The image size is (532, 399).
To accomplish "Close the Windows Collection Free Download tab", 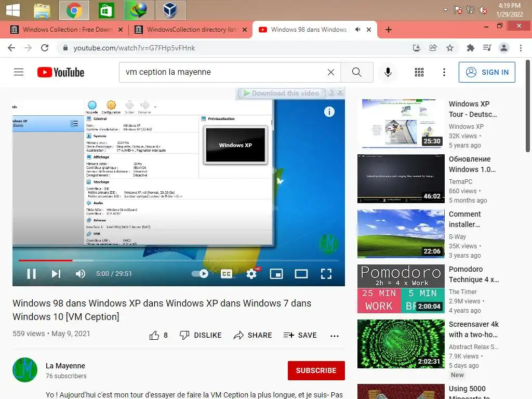I will (x=121, y=30).
